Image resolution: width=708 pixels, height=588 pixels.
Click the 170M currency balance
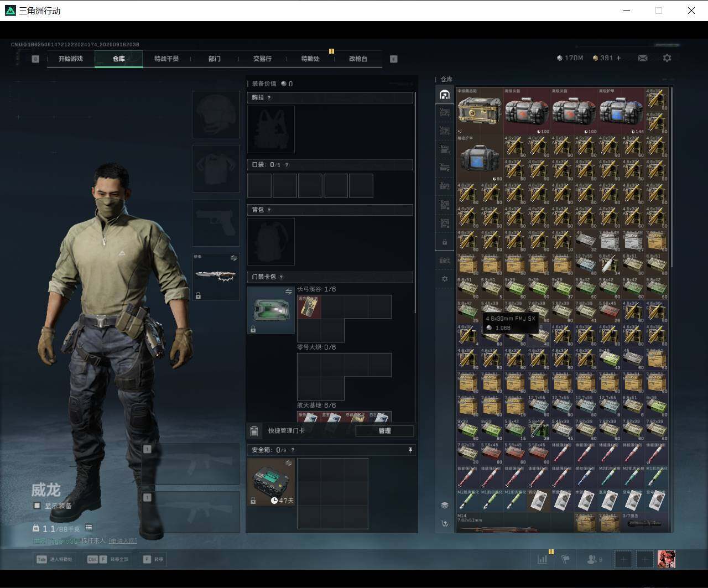pos(570,58)
